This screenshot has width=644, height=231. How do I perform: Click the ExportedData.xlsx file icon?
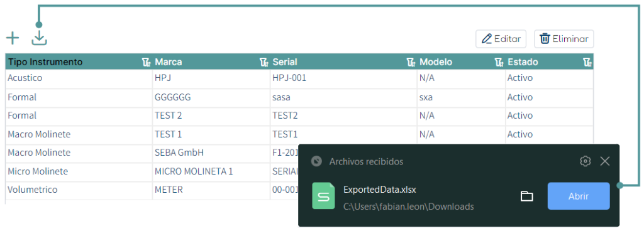[324, 196]
